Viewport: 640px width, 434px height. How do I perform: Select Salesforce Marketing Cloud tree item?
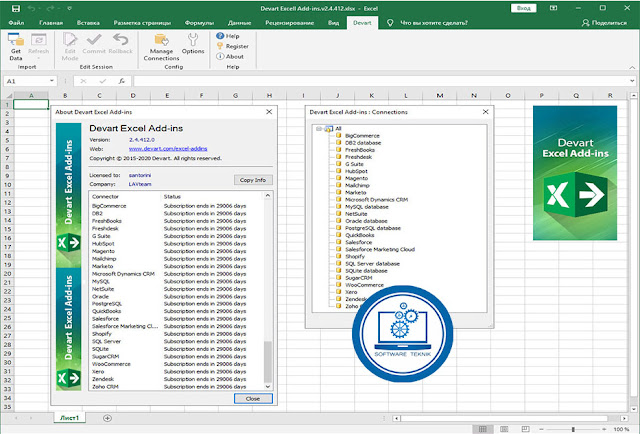tap(380, 249)
